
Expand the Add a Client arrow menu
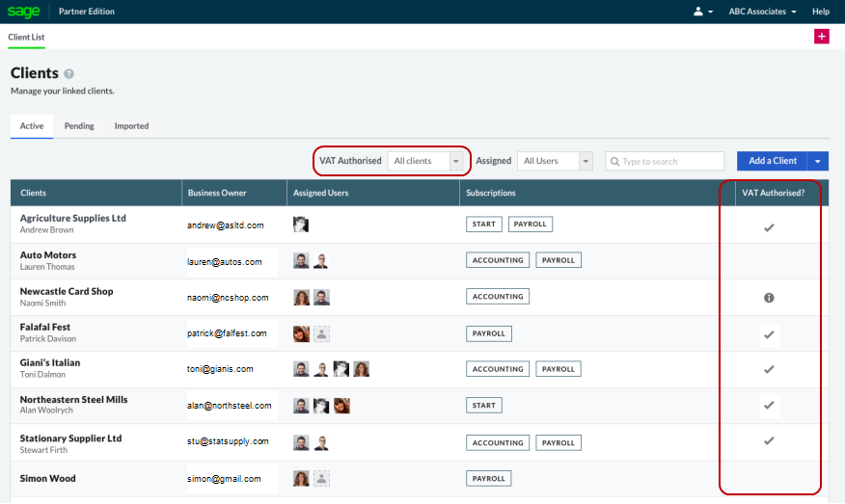(818, 161)
